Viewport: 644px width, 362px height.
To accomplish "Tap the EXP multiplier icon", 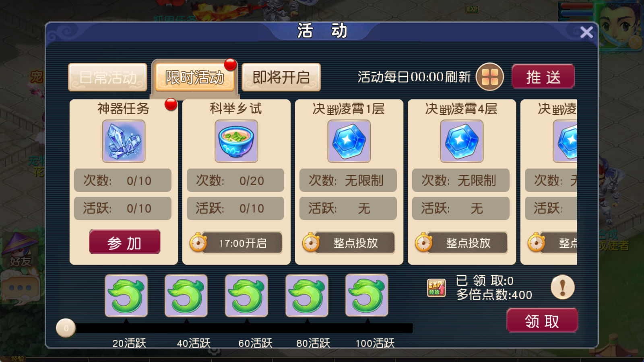I will [436, 288].
